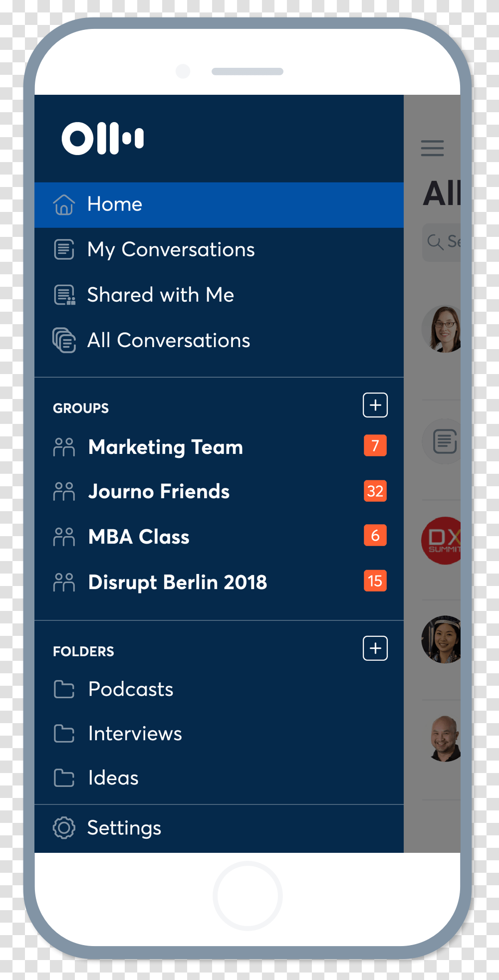Open the hamburger menu icon
499x980 pixels.
pyautogui.click(x=432, y=148)
